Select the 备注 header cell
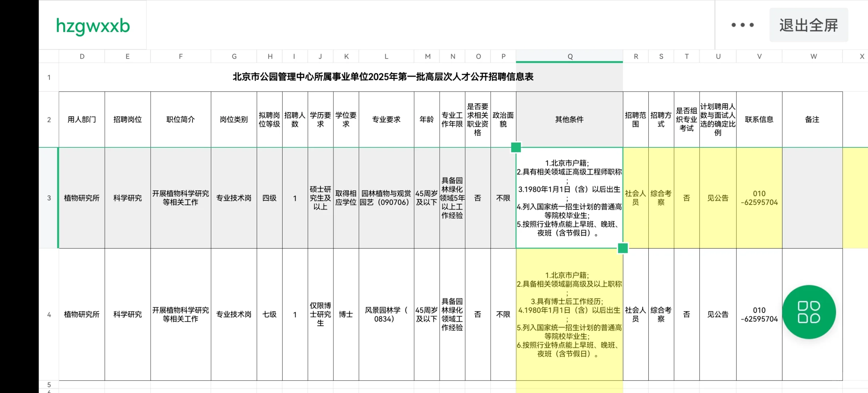 click(x=812, y=119)
